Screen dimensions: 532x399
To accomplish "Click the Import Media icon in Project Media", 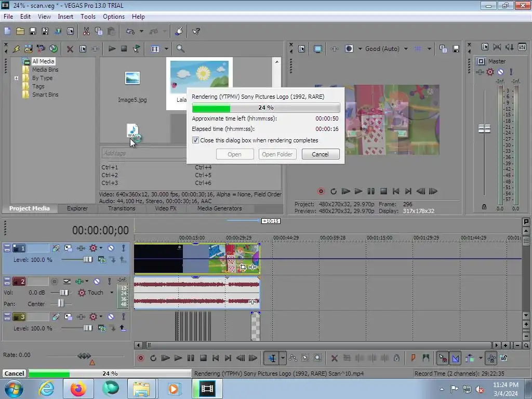I will [x=16, y=49].
